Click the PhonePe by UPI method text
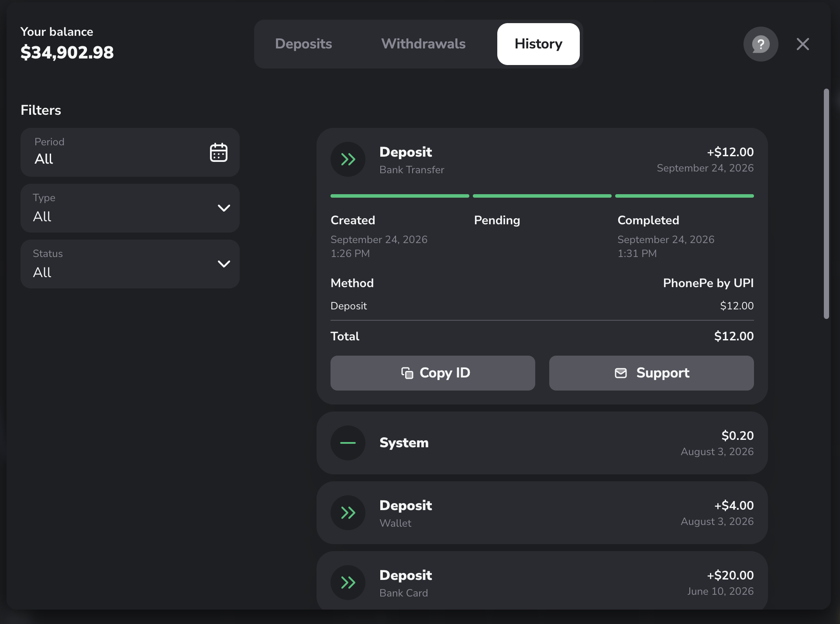The height and width of the screenshot is (624, 840). tap(708, 283)
